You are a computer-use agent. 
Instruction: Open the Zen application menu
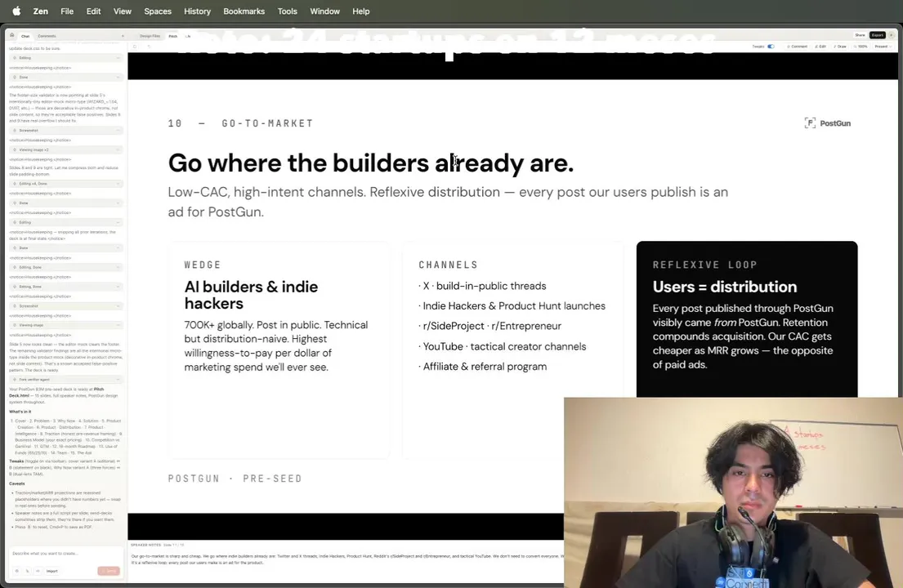[40, 11]
